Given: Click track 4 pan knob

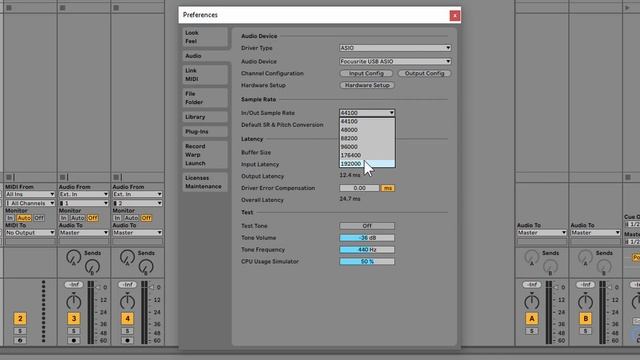Looking at the screenshot, I should tap(127, 302).
